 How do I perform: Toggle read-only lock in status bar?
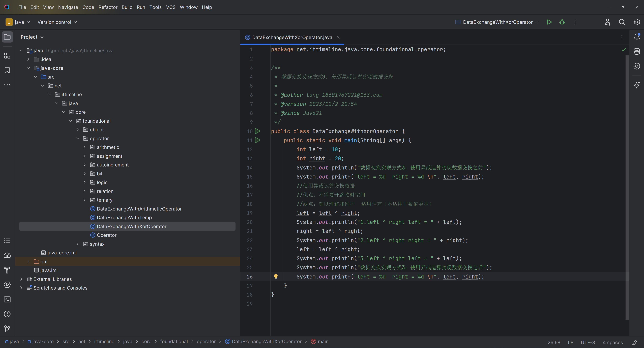coord(634,342)
